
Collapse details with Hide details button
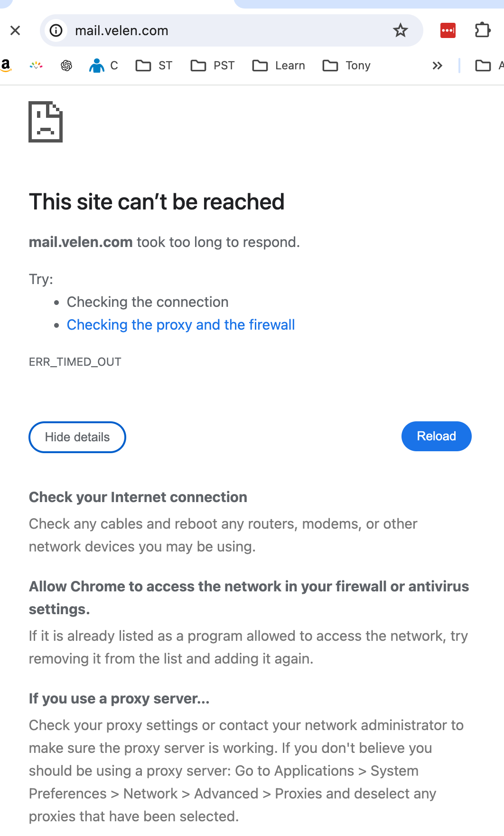tap(77, 437)
